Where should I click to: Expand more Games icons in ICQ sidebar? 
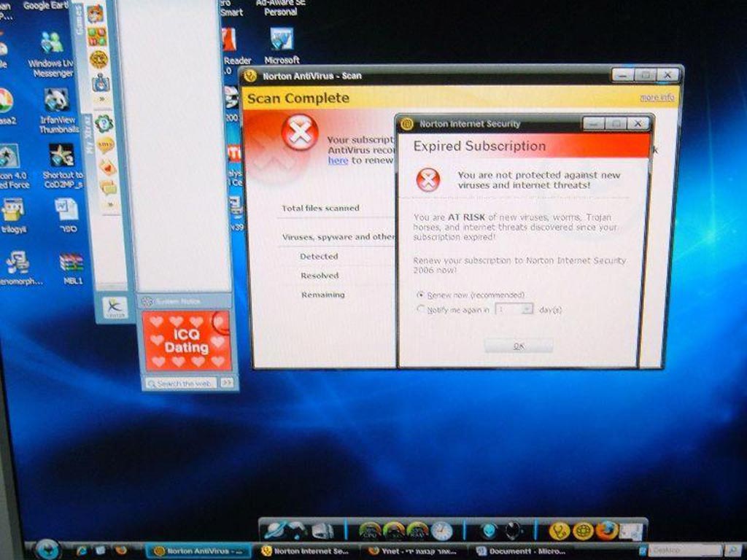click(101, 98)
